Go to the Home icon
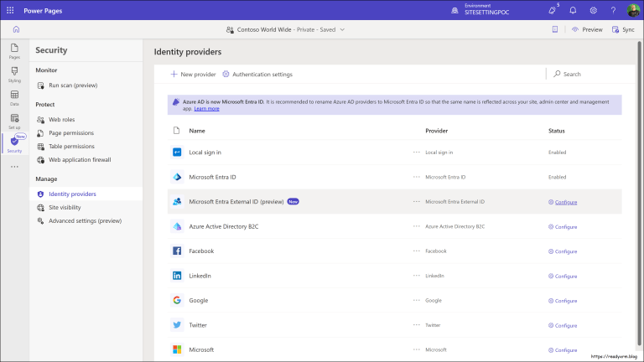The height and width of the screenshot is (362, 644). 16,29
